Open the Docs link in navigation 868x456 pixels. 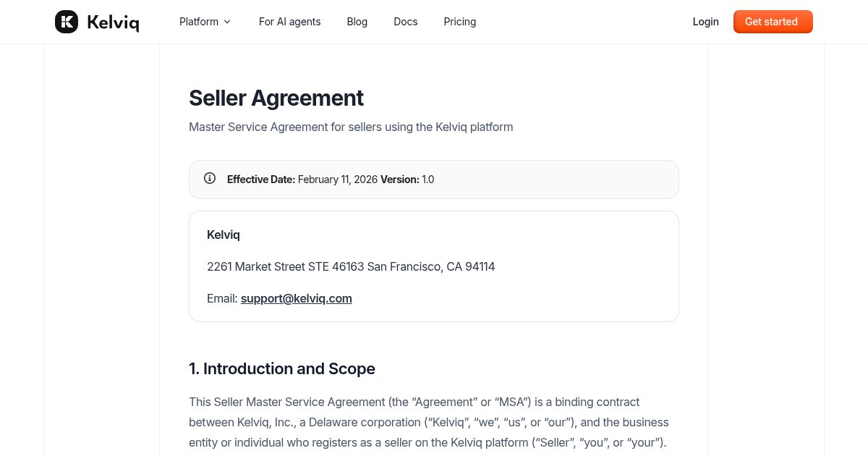[406, 22]
